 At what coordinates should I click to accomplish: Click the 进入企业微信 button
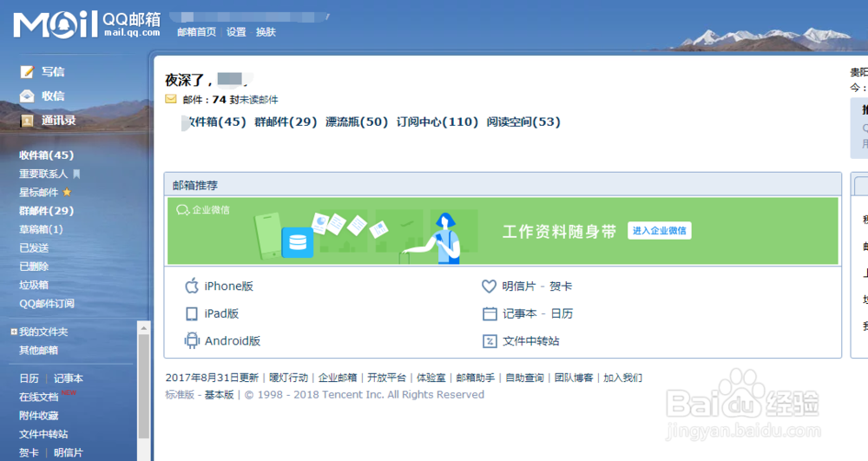(x=660, y=231)
